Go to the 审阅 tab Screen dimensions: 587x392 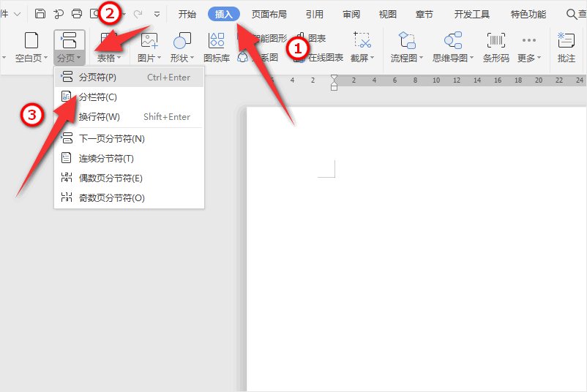[x=351, y=14]
